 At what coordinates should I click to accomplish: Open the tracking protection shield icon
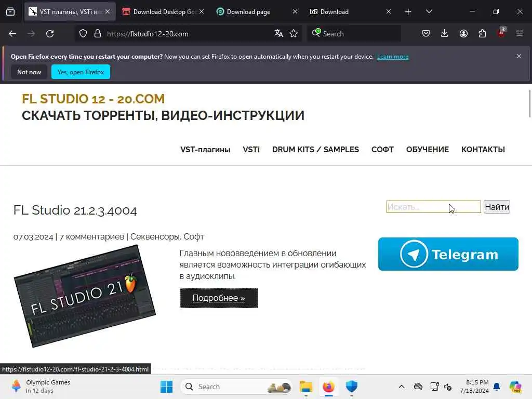83,34
